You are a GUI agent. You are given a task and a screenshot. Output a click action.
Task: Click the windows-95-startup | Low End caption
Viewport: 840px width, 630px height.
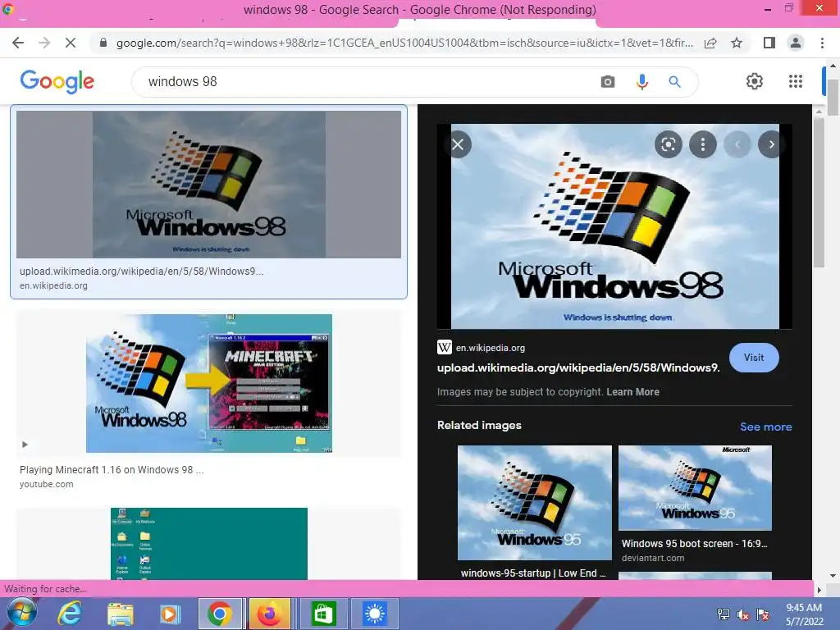coord(533,573)
